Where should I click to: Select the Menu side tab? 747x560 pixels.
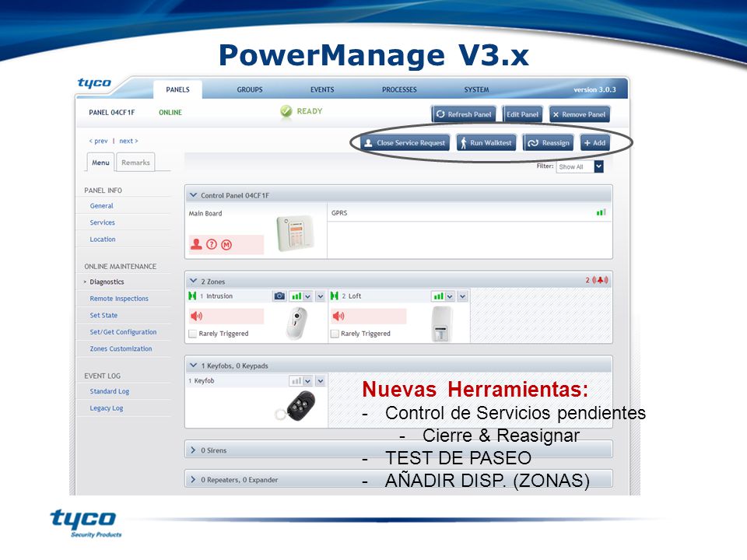(100, 163)
